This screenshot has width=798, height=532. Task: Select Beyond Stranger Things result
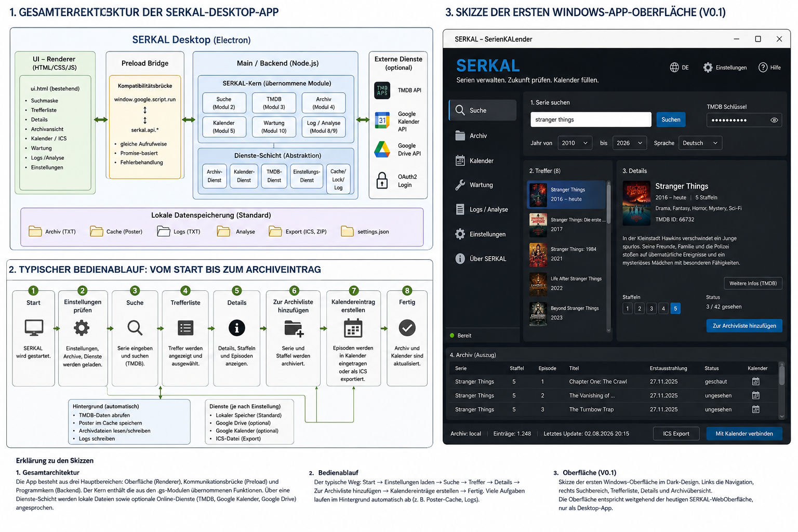pyautogui.click(x=566, y=313)
